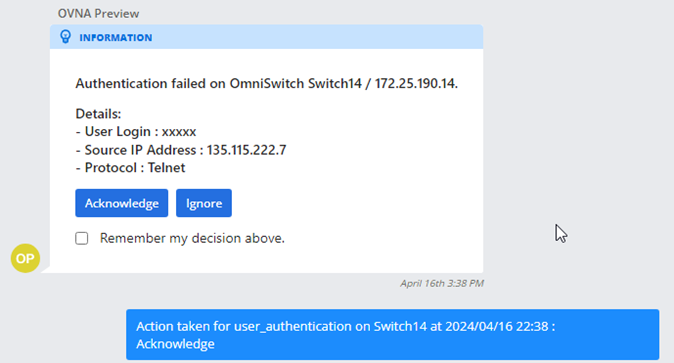Click the Acknowledge button
Viewport: 674px width, 363px height.
tap(122, 203)
